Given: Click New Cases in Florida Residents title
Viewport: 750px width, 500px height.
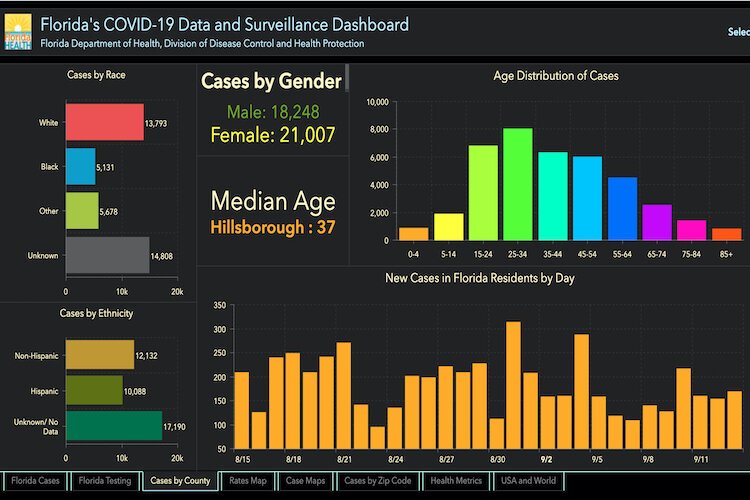Looking at the screenshot, I should click(480, 278).
